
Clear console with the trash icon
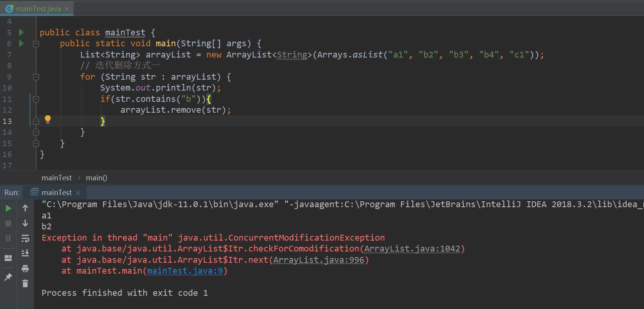click(25, 283)
